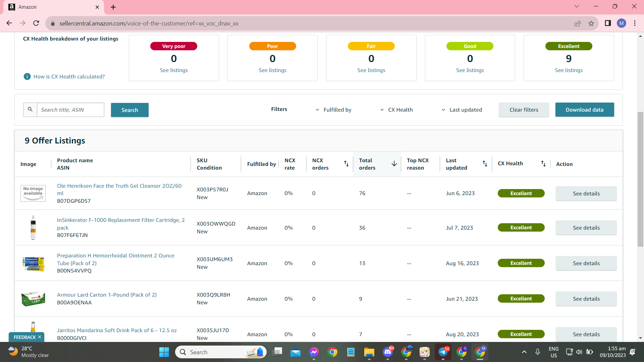Image resolution: width=644 pixels, height=362 pixels.
Task: Open the Chrome profile avatar M
Action: point(622,23)
